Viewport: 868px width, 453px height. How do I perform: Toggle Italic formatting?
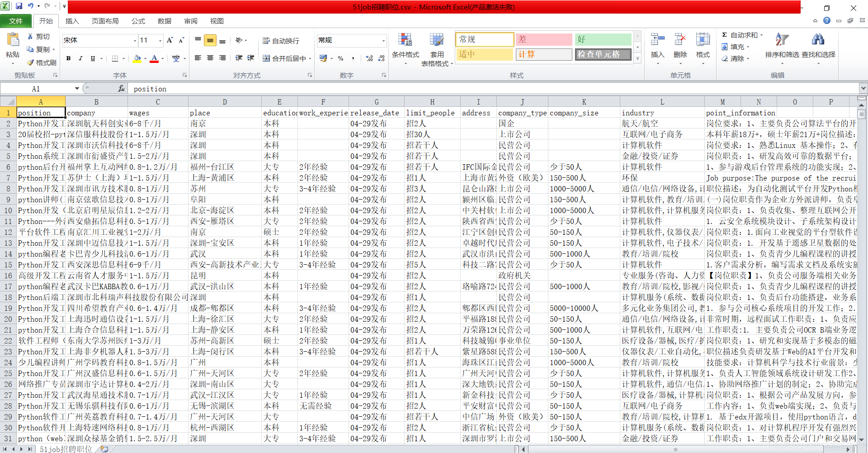tap(80, 58)
